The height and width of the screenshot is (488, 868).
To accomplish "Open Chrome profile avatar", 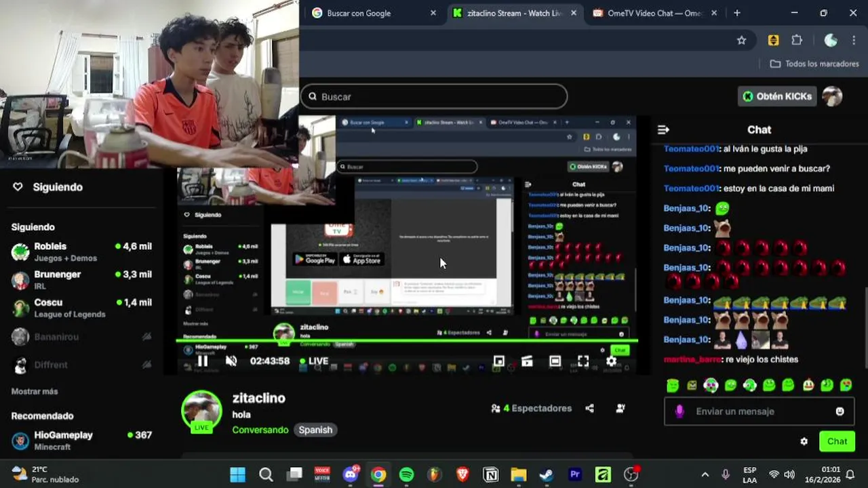I will 830,40.
